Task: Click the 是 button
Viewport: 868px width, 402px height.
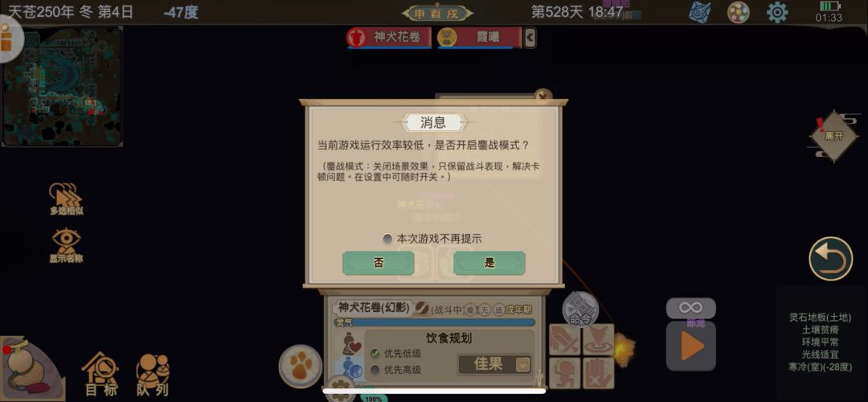Action: [489, 263]
